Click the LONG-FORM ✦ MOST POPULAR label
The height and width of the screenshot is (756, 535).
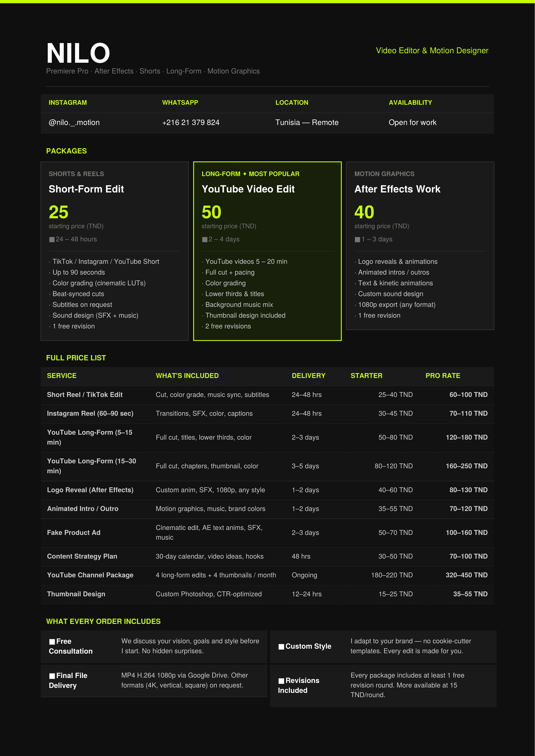[250, 174]
